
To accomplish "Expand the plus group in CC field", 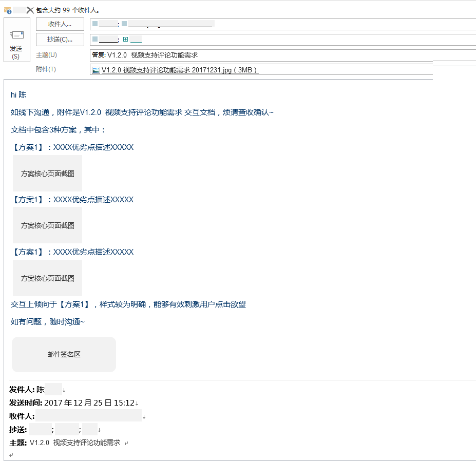I will (125, 39).
